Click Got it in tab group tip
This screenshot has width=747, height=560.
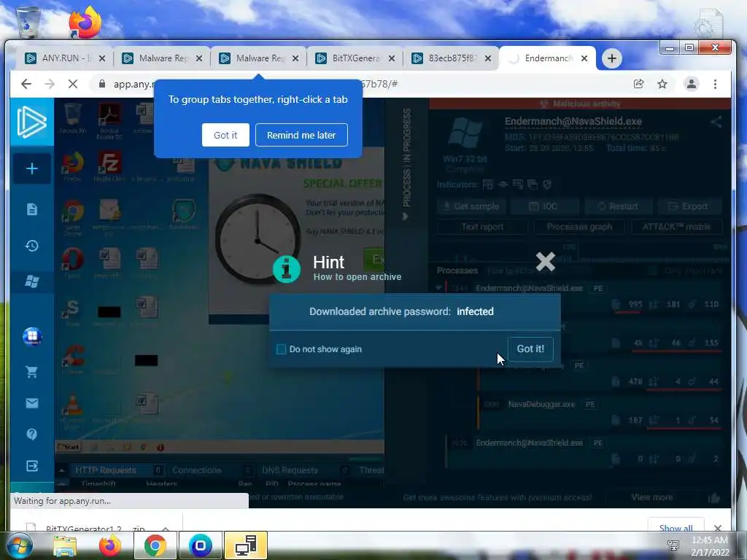click(225, 135)
